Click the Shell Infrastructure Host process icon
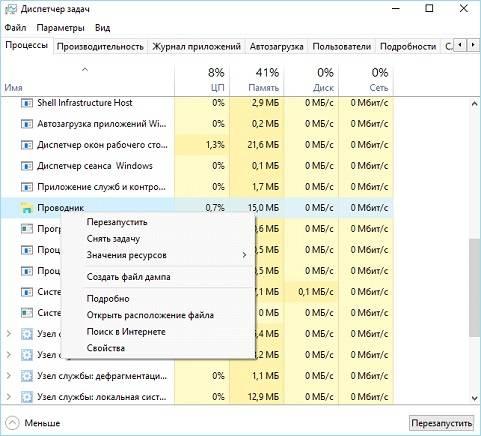Image resolution: width=481 pixels, height=436 pixels. [x=27, y=103]
